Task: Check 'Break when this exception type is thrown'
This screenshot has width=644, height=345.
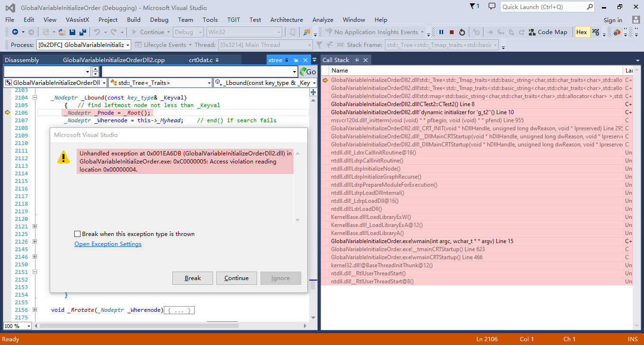Action: click(77, 234)
